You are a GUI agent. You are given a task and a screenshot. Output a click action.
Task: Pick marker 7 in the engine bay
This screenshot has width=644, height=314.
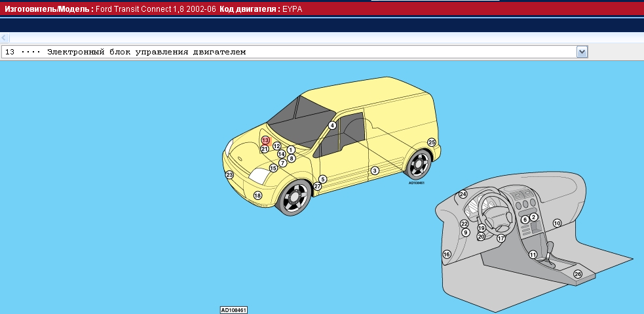pos(282,163)
